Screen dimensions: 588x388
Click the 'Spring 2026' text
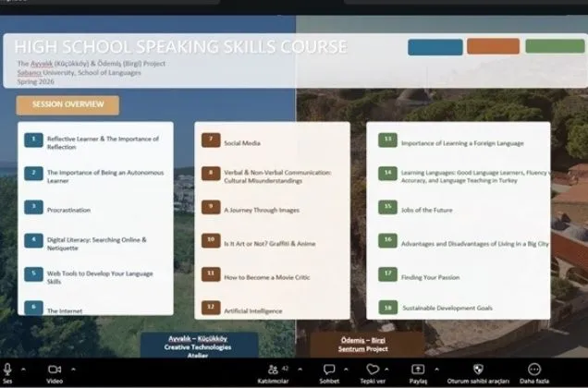36,81
